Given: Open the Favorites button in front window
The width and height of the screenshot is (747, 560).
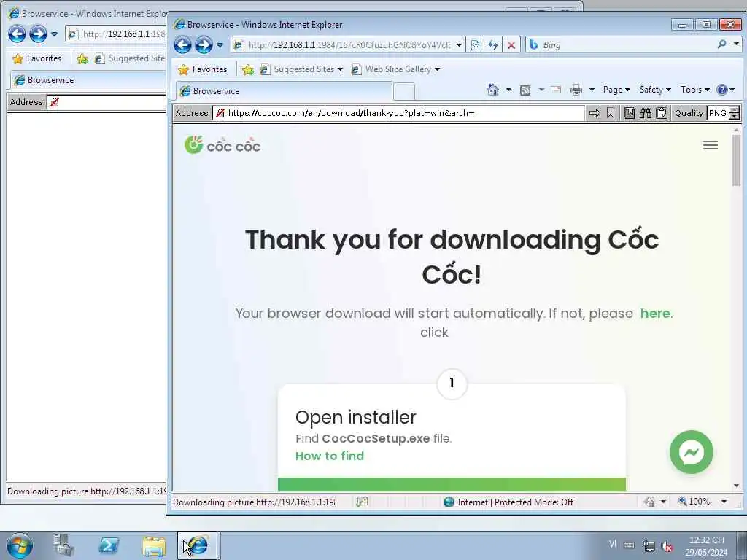Looking at the screenshot, I should (x=203, y=69).
